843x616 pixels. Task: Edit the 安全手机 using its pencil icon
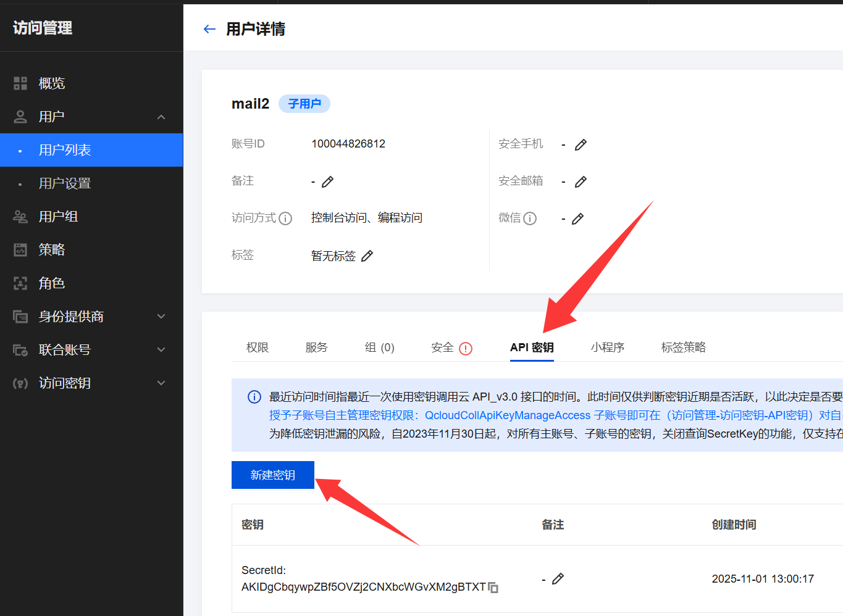581,144
